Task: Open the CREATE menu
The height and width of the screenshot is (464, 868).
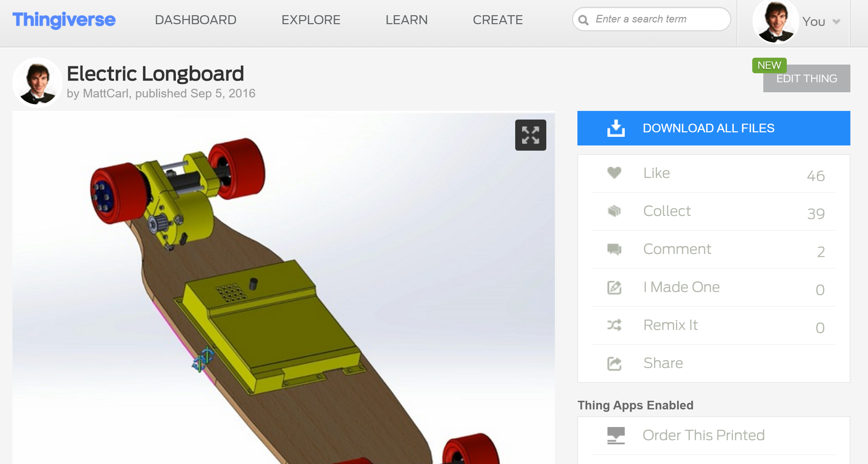Action: (x=498, y=20)
